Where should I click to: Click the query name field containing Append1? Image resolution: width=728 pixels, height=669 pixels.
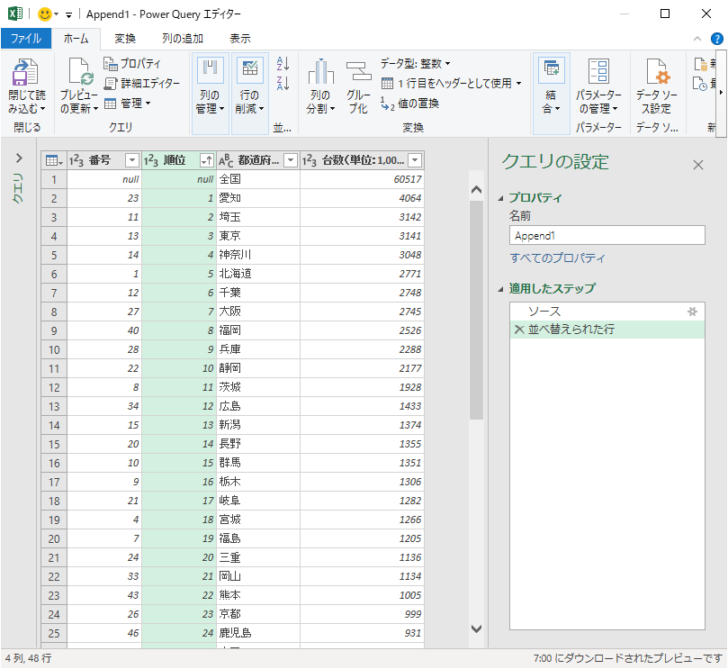pyautogui.click(x=606, y=236)
